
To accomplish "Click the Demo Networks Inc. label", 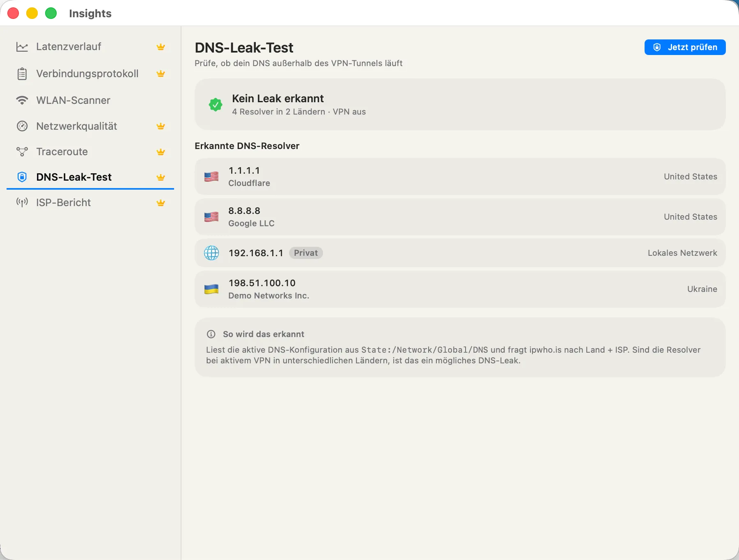I will 269,296.
